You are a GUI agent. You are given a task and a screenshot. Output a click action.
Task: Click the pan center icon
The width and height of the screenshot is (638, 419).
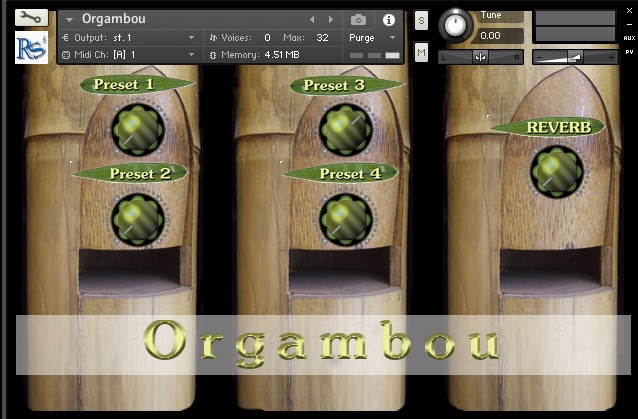coord(480,57)
